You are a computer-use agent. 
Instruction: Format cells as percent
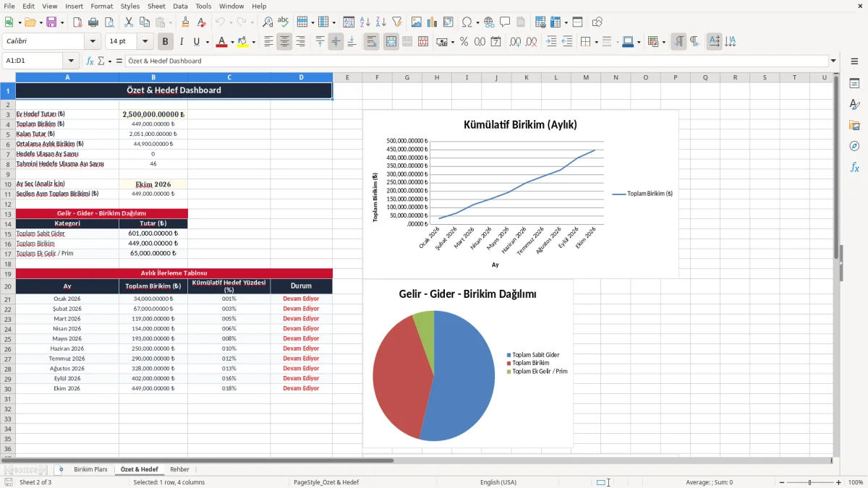pyautogui.click(x=464, y=42)
